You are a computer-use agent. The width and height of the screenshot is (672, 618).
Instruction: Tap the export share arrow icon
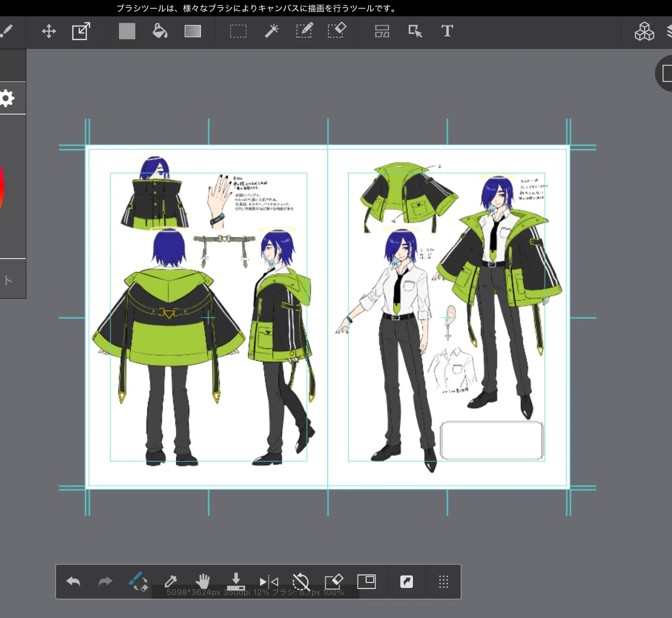407,582
